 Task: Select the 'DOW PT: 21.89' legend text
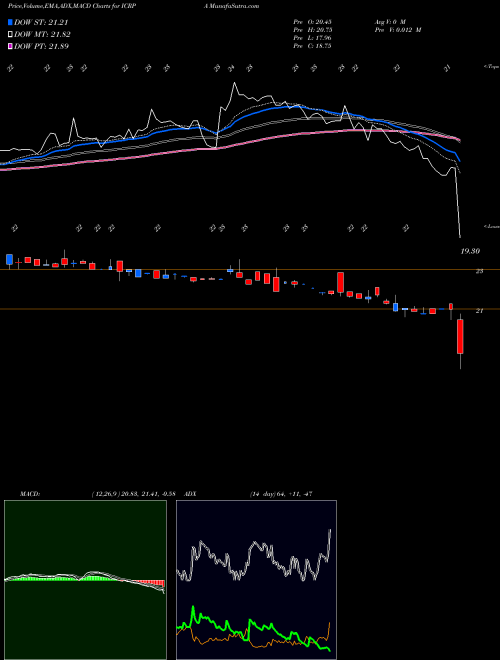(41, 46)
